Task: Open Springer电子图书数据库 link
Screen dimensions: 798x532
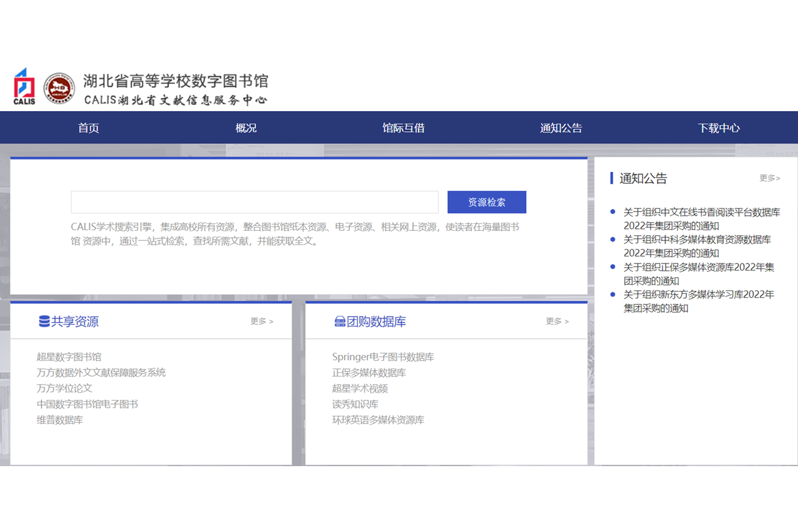Action: pos(383,357)
